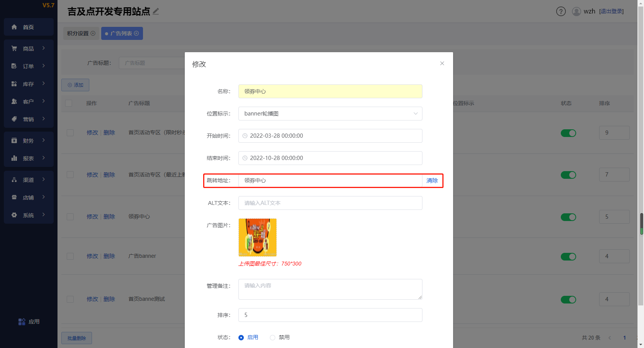Viewport: 644px width, 348px height.
Task: Tick the checkbox for the 广告banner row
Action: coord(70,256)
